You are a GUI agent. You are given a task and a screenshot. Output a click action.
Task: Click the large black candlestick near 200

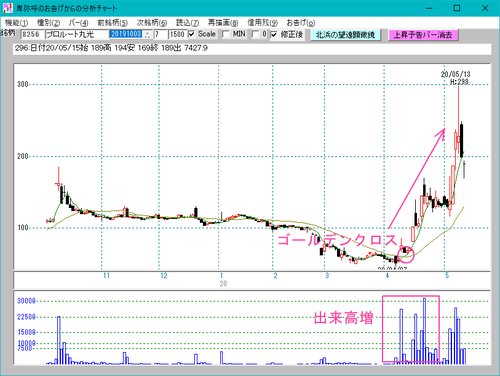click(462, 140)
